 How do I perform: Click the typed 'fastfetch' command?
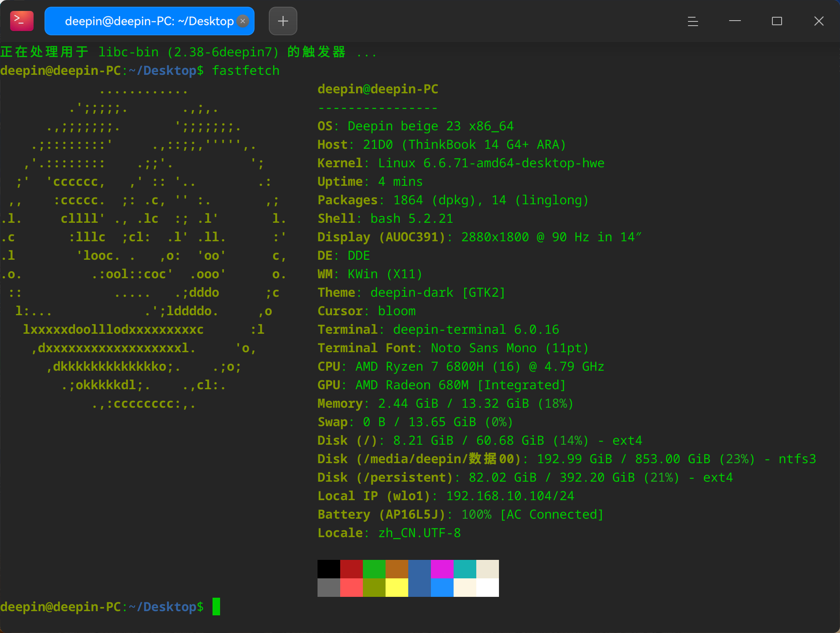click(x=246, y=71)
